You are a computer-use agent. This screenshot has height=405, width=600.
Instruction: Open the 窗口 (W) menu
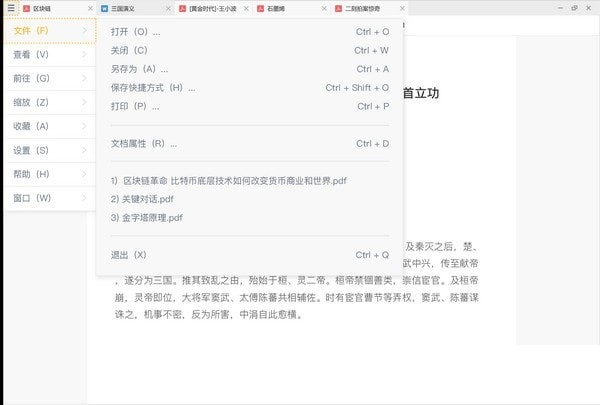point(50,198)
